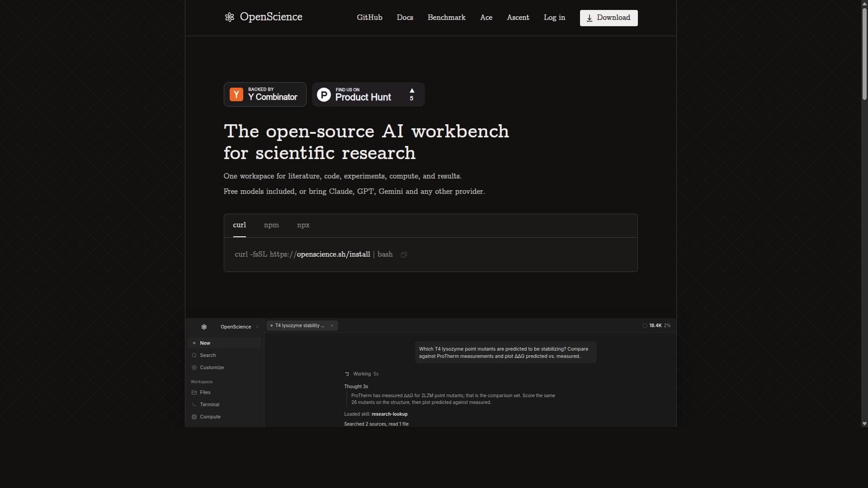Click the user question about T4 lysozyme mutants

pyautogui.click(x=505, y=352)
